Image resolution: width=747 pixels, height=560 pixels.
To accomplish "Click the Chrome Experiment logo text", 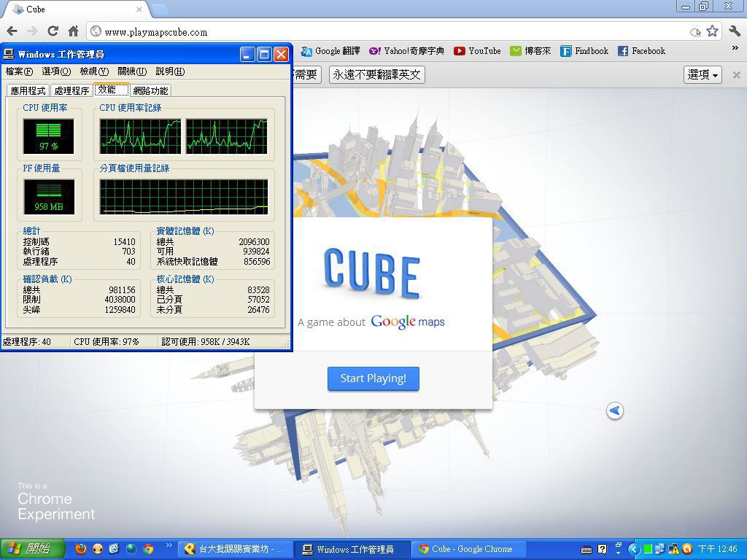I will tap(56, 502).
